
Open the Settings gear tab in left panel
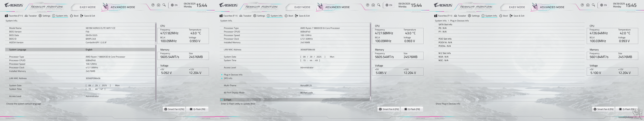[x=40, y=16]
